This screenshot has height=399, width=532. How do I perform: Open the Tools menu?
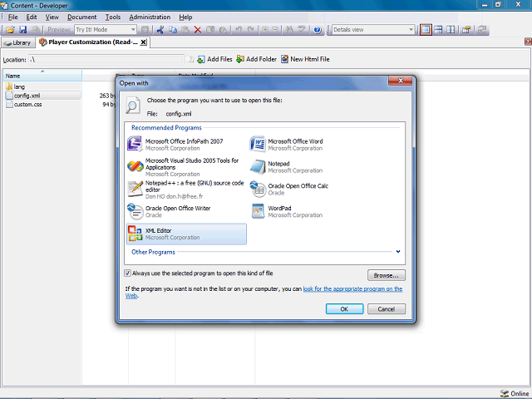pyautogui.click(x=113, y=17)
